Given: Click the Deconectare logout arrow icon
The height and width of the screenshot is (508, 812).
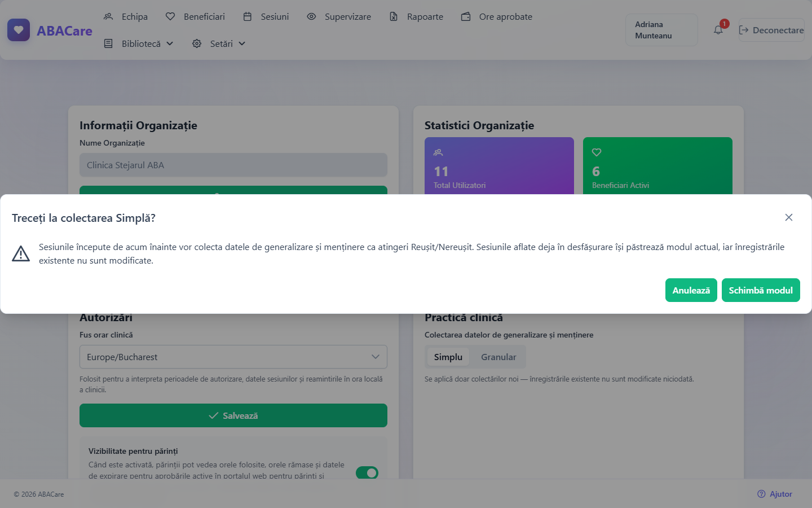Looking at the screenshot, I should coord(744,30).
